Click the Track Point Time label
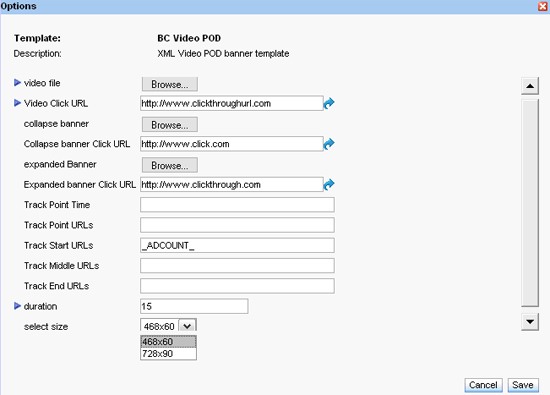This screenshot has height=395, width=550. click(x=57, y=205)
